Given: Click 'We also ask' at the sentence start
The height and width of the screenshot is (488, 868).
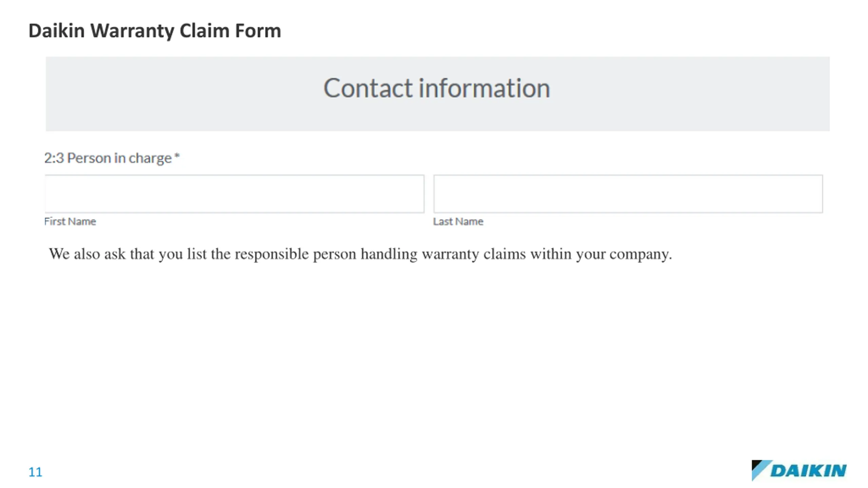Looking at the screenshot, I should [x=87, y=254].
